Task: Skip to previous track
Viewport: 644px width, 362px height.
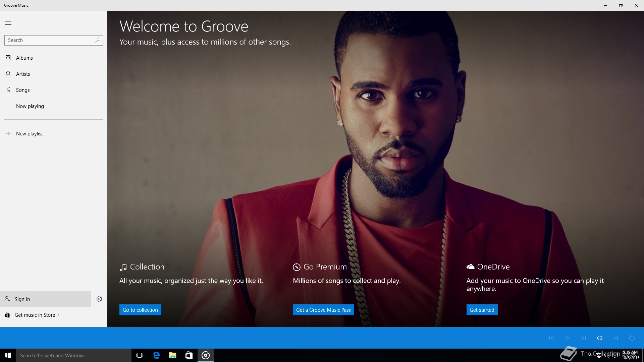Action: coord(551,338)
